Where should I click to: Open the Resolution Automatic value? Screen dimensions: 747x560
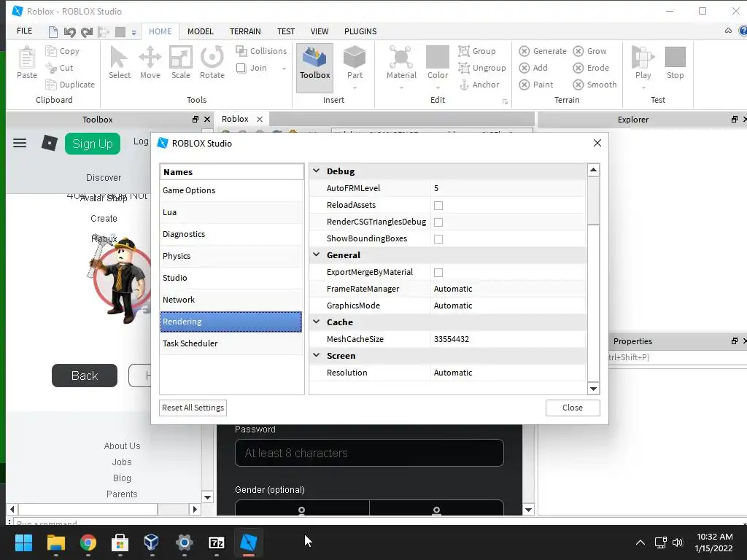click(x=508, y=373)
